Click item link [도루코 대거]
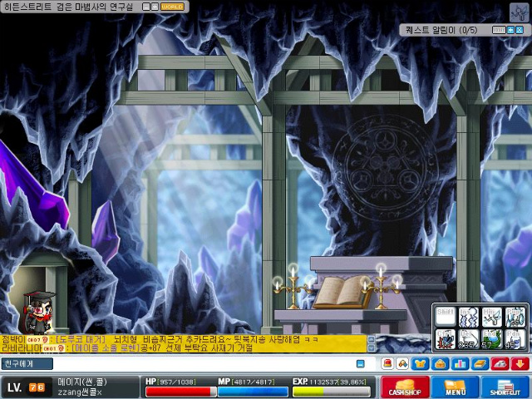The image size is (532, 399). coord(81,340)
